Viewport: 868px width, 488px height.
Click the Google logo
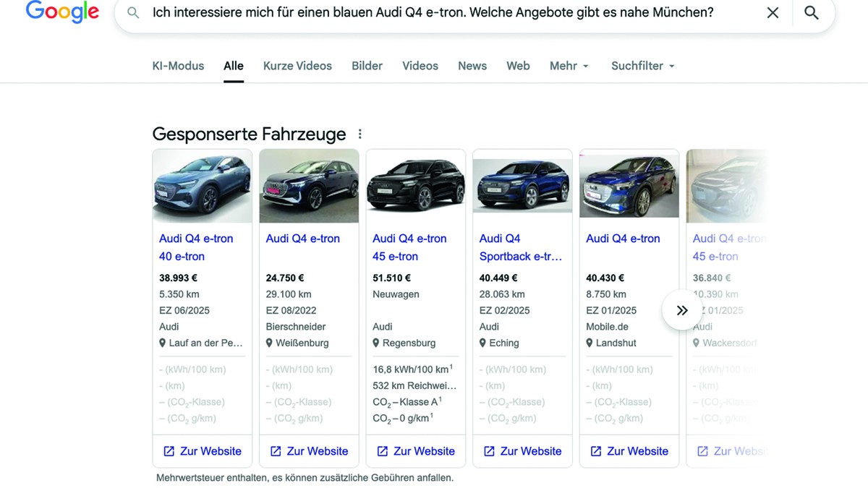62,12
